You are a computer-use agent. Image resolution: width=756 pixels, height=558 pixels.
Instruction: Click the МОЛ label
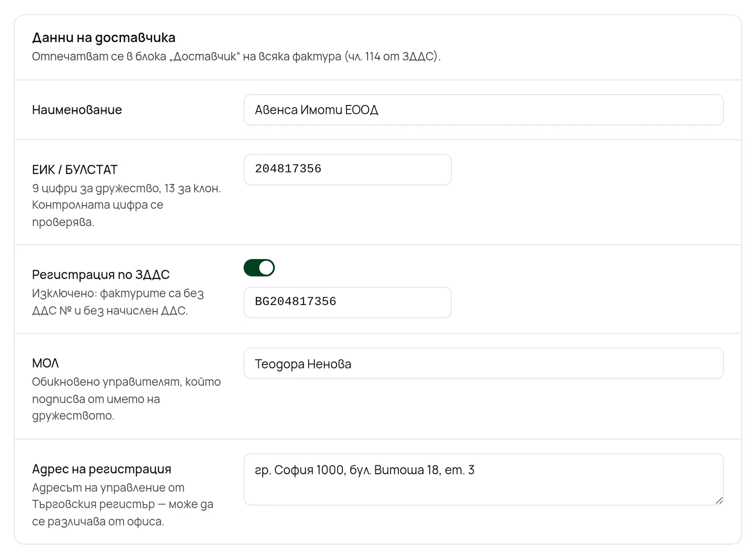click(45, 363)
